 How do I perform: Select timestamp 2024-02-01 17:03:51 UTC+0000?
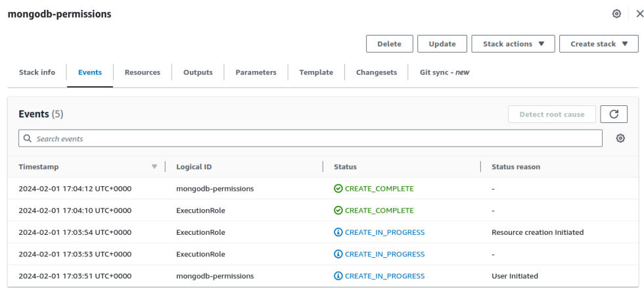coord(75,276)
